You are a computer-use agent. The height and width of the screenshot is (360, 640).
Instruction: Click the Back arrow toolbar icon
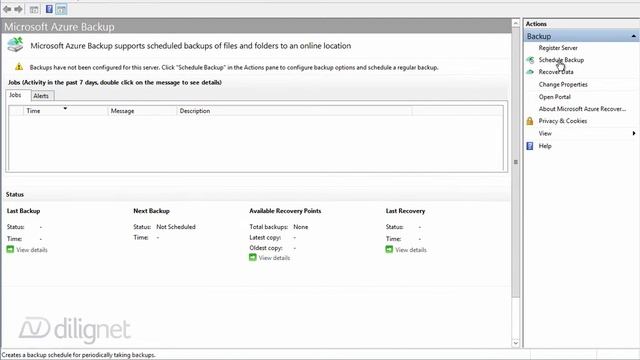pyautogui.click(x=7, y=9)
